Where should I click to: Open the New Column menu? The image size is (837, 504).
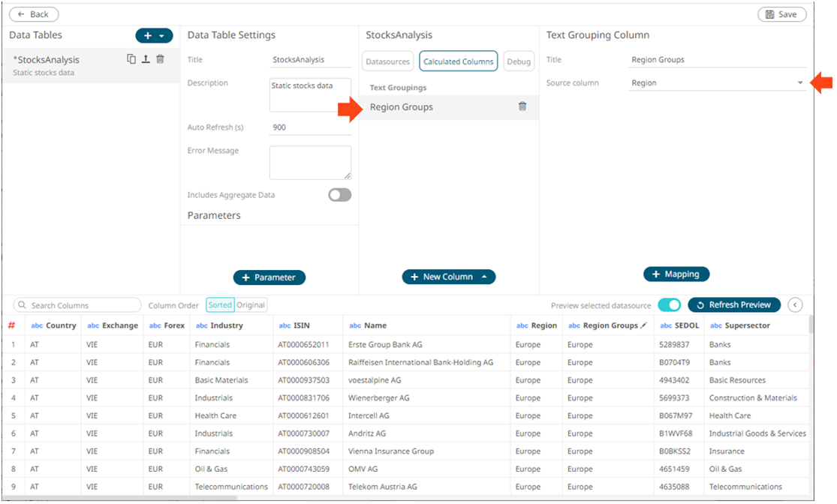tap(449, 277)
